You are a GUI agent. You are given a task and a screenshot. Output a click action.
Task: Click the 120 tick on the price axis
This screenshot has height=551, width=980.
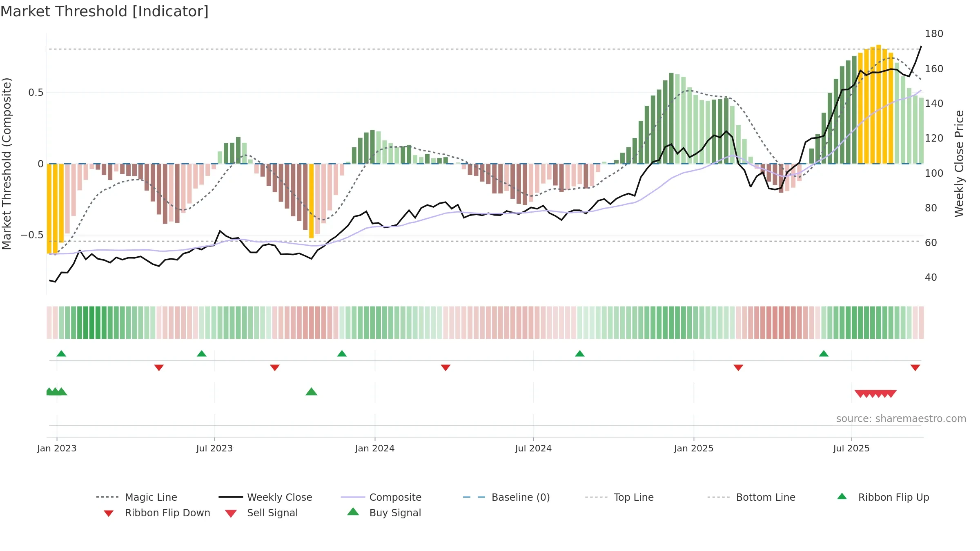pyautogui.click(x=934, y=138)
